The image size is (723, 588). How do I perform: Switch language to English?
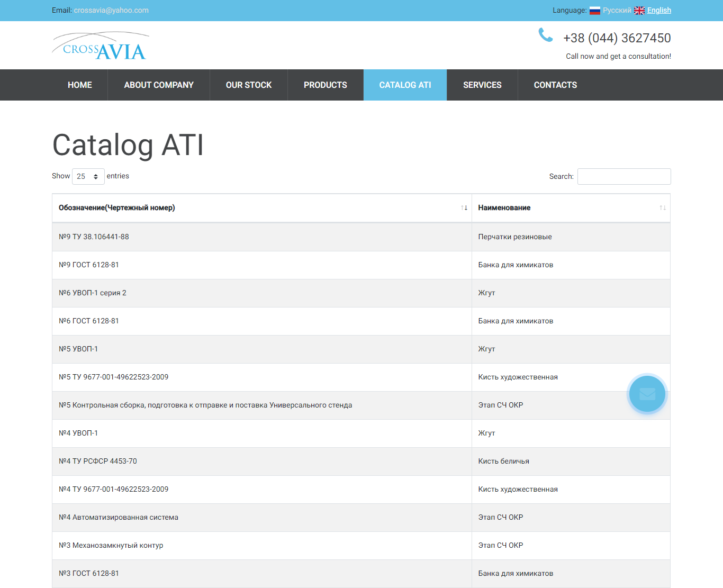[659, 10]
